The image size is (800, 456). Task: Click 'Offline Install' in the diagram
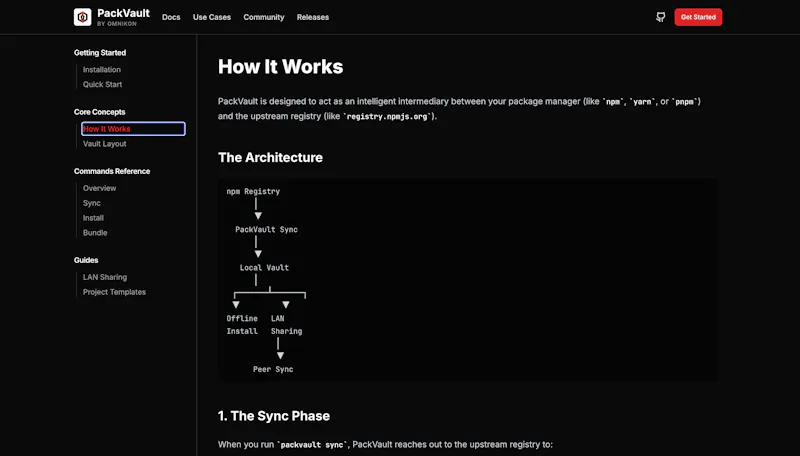pos(242,324)
